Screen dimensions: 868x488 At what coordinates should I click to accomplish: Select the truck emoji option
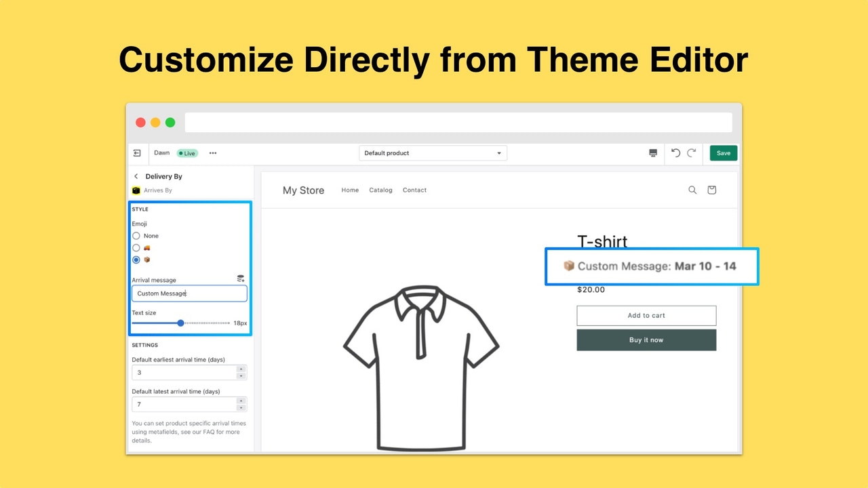[136, 247]
